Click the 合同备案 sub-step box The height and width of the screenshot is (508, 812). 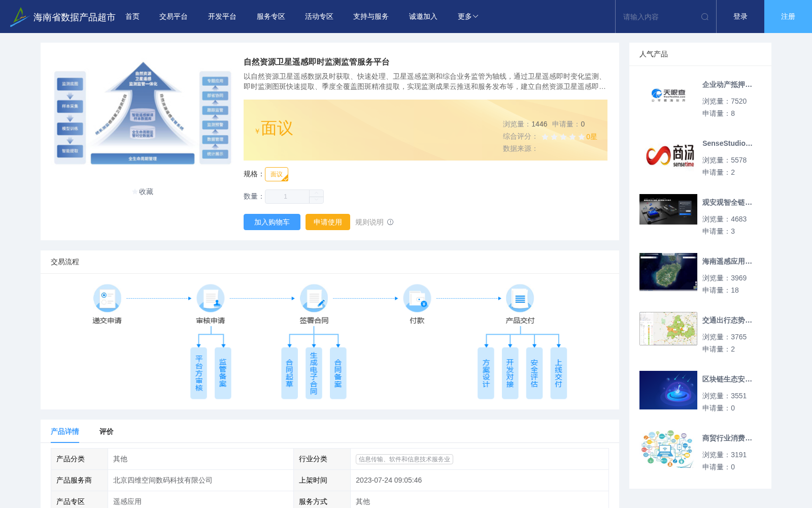338,373
